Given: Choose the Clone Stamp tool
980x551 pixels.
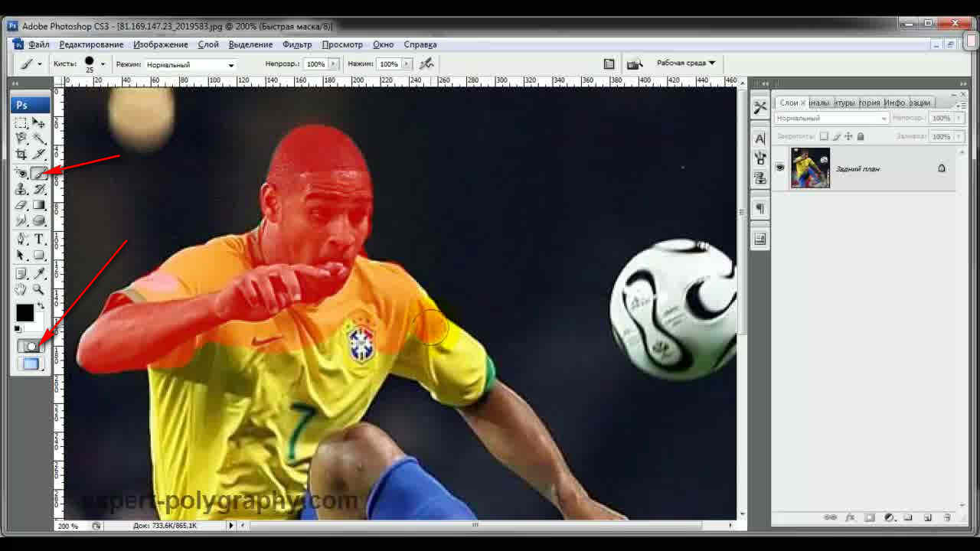Looking at the screenshot, I should 21,189.
